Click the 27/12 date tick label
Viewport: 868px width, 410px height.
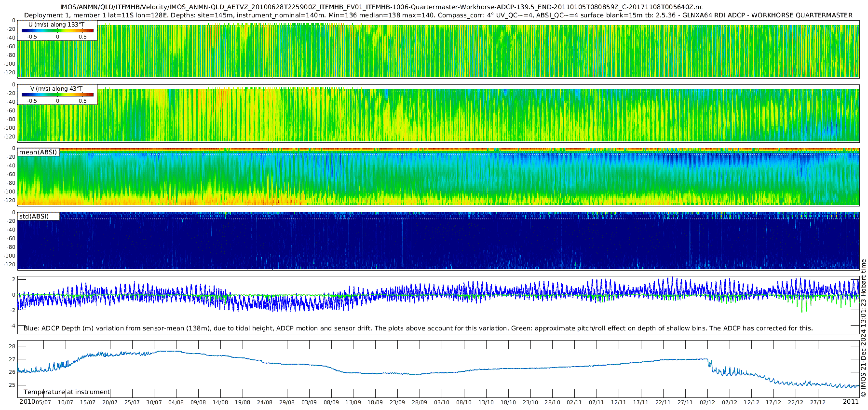coord(818,402)
